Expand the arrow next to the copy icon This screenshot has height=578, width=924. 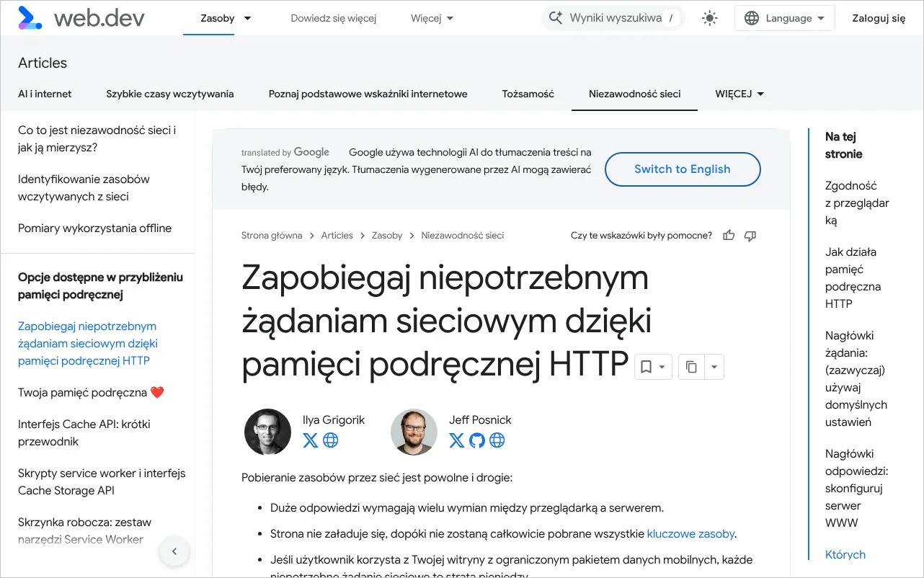click(714, 367)
